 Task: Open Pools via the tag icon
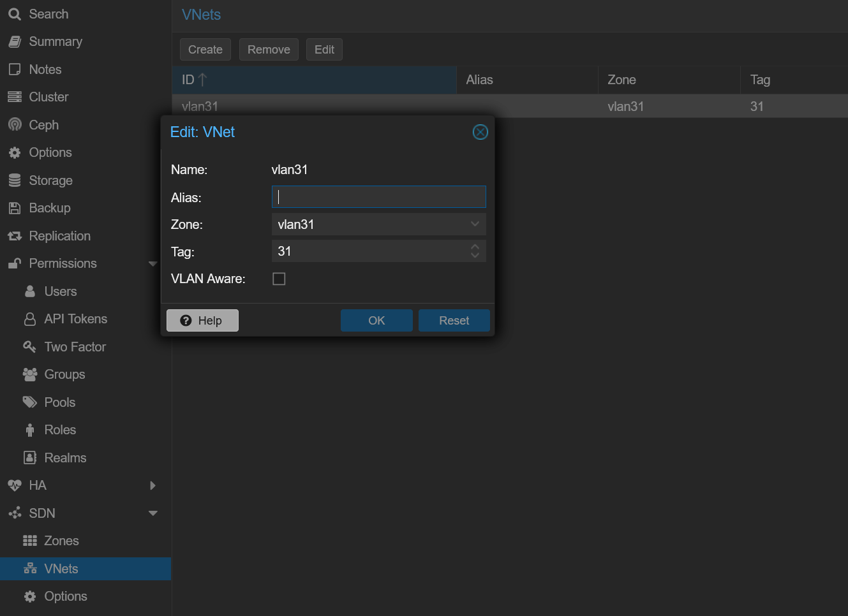[29, 402]
